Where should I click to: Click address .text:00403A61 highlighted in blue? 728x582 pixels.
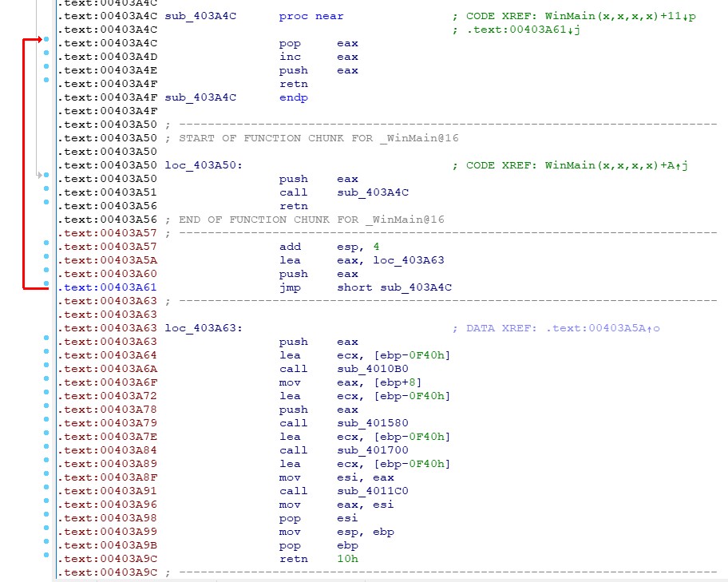click(107, 287)
